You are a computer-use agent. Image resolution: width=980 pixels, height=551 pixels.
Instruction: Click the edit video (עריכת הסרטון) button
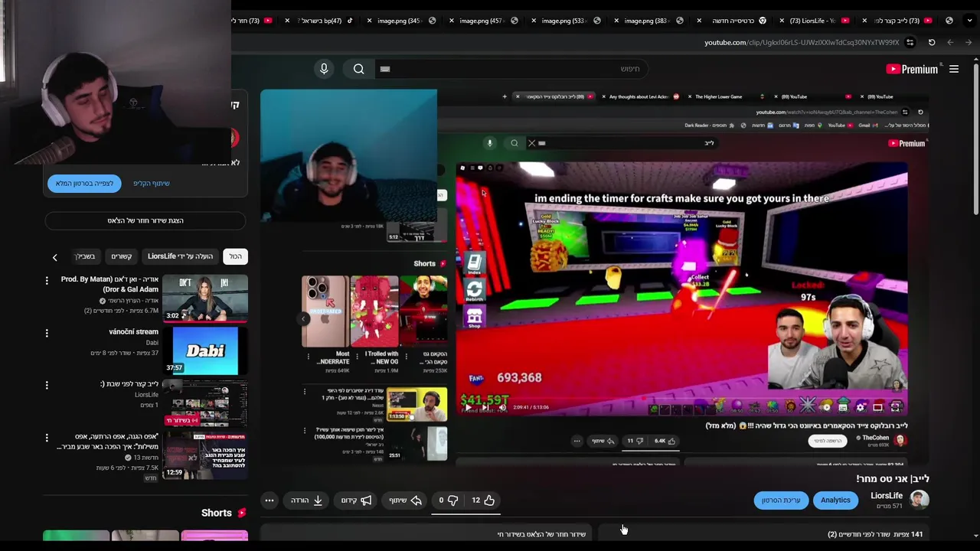pos(781,500)
